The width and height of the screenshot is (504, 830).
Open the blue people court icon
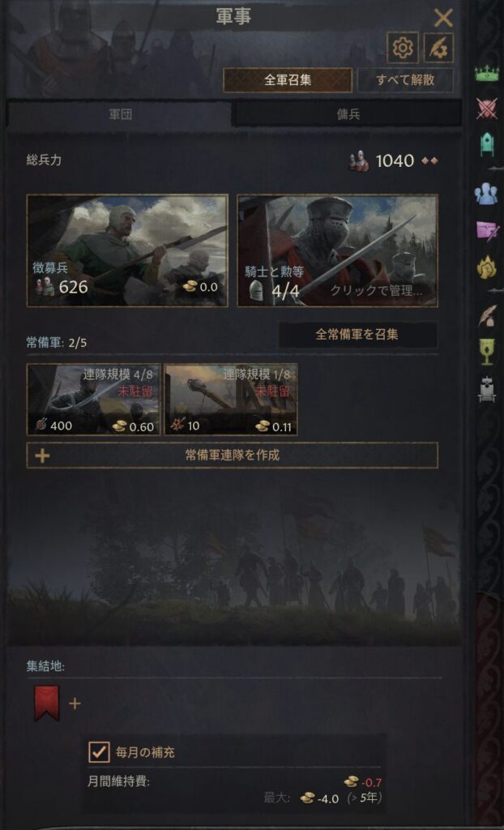point(486,194)
